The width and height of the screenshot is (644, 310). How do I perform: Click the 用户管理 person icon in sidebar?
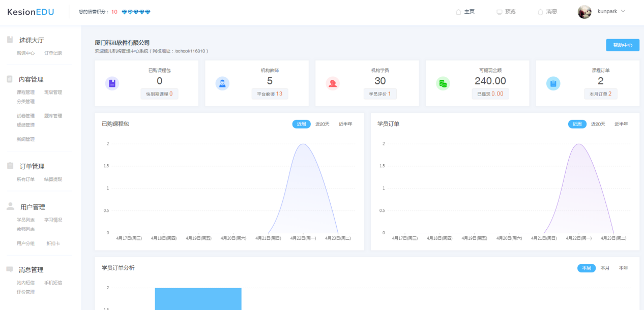point(10,206)
